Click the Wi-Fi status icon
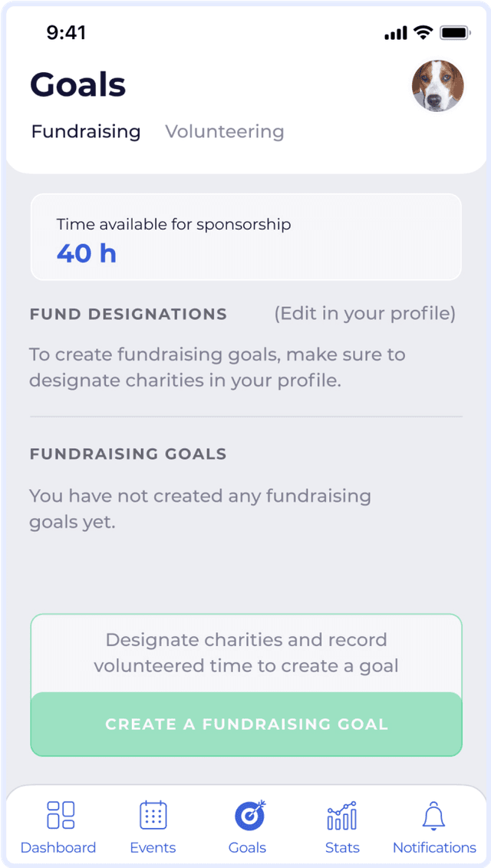 click(x=423, y=33)
